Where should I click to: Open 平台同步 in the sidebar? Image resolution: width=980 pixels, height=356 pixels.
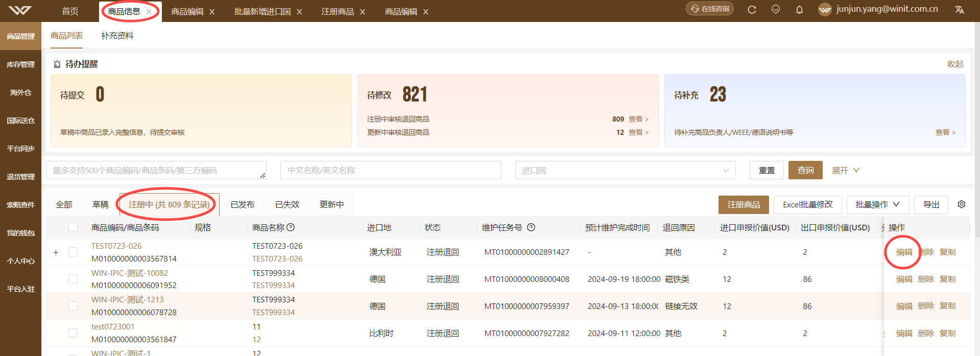pos(20,149)
